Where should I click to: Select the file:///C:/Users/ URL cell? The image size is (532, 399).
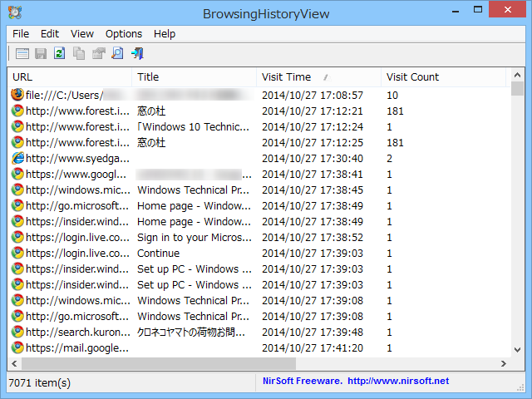tap(64, 96)
